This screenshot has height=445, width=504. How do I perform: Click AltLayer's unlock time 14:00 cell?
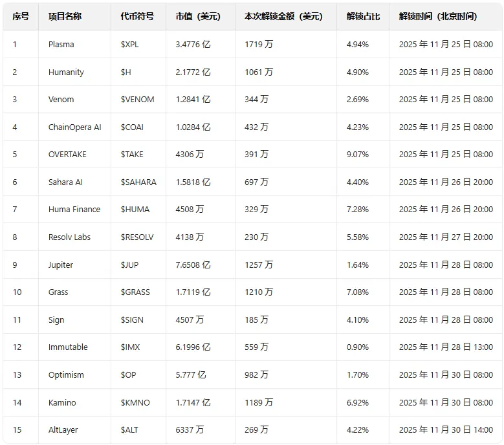(x=446, y=430)
